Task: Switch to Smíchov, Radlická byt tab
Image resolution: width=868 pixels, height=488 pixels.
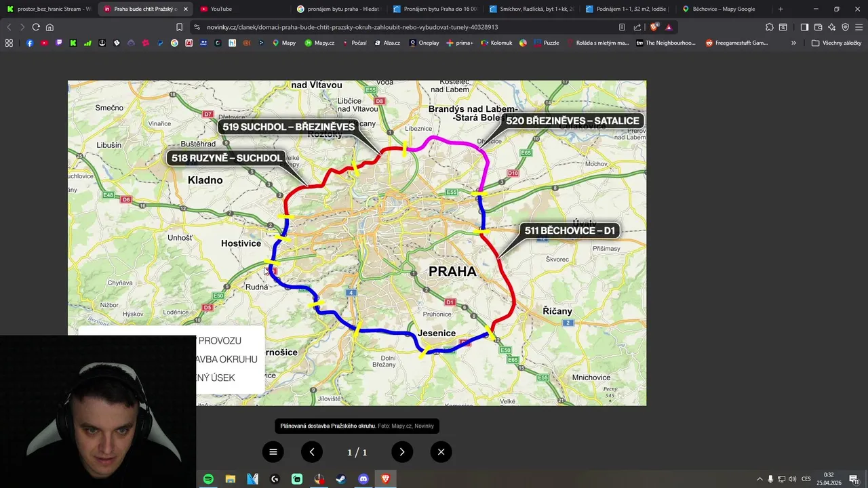Action: click(x=531, y=9)
